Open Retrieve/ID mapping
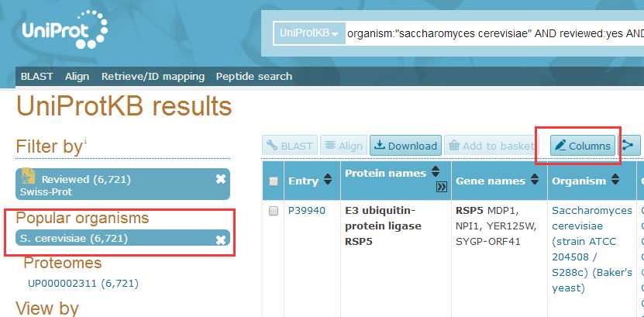The width and height of the screenshot is (644, 317). 153,77
